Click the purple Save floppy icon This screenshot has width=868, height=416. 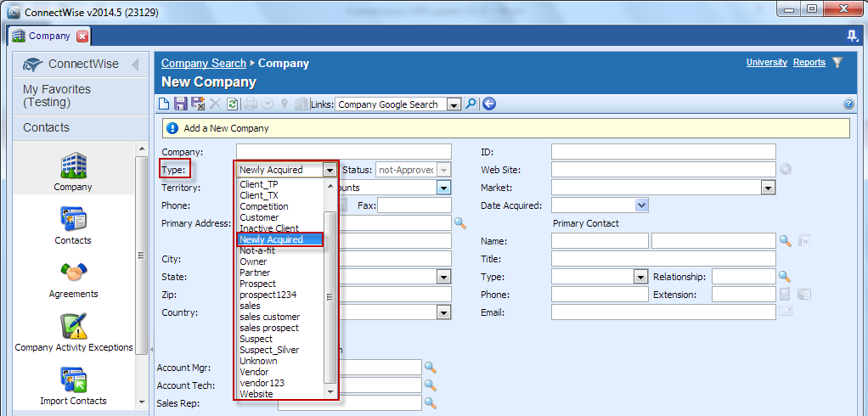click(x=180, y=104)
